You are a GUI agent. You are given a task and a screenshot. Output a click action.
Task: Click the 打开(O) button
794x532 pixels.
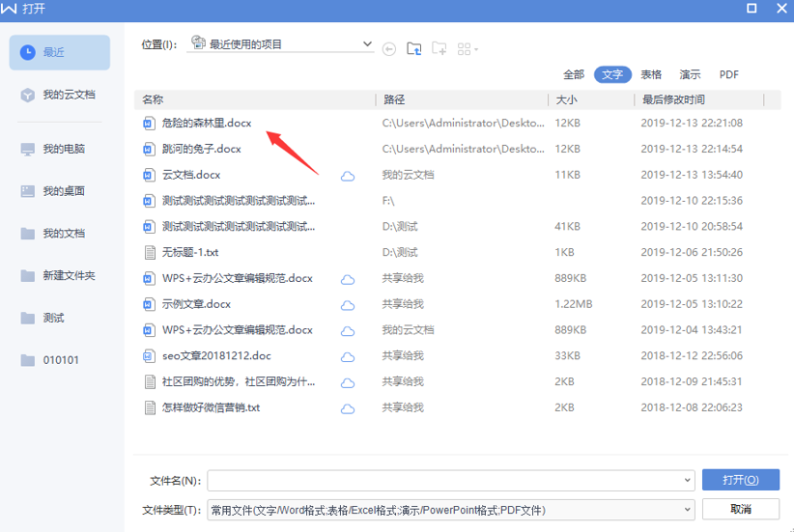pyautogui.click(x=740, y=480)
